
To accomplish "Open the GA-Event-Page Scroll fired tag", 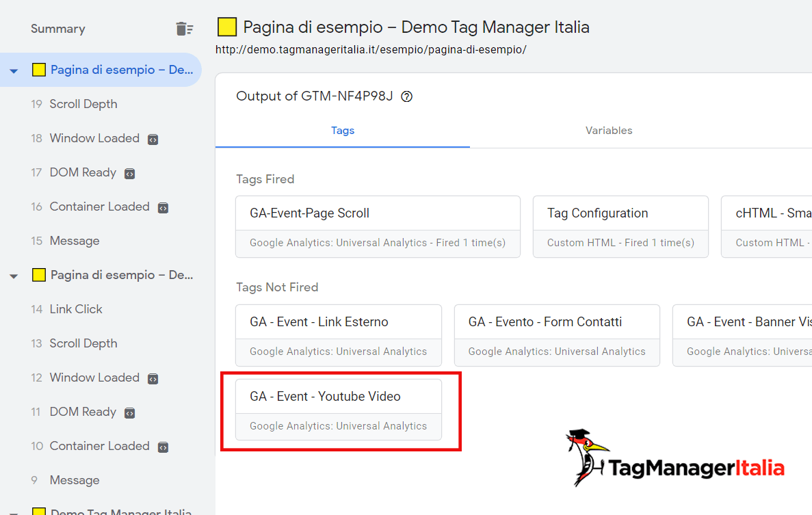I will click(x=378, y=226).
